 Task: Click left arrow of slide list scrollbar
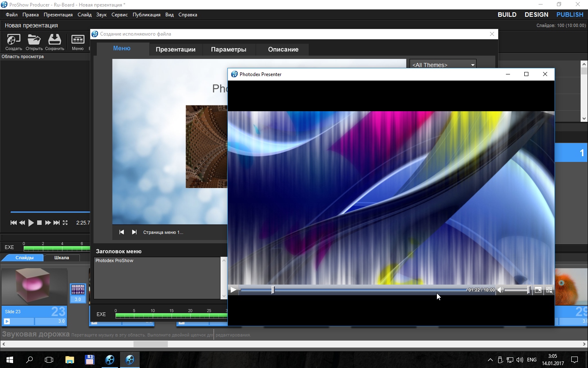(4, 344)
